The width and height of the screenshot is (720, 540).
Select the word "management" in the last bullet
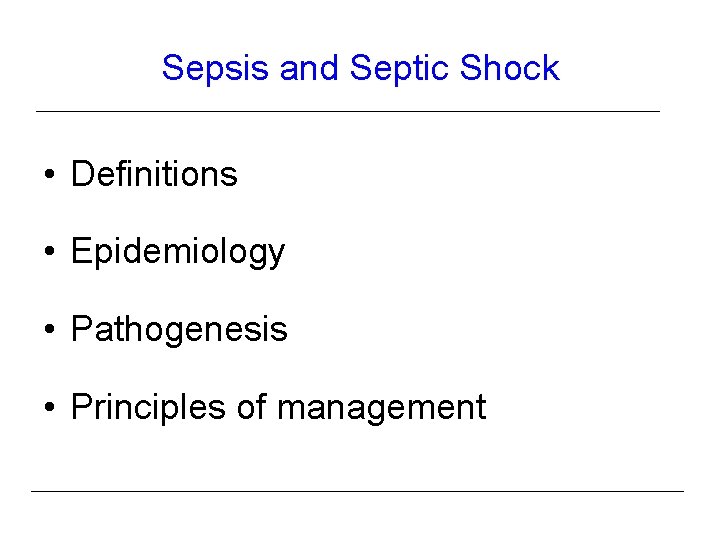coord(381,408)
